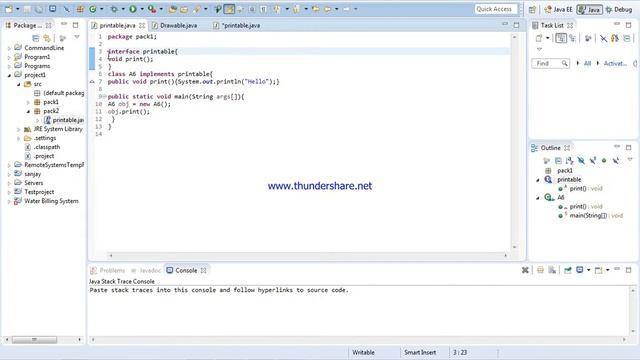Open the Open Console dropdown arrow
The image size is (640, 360).
click(x=607, y=270)
